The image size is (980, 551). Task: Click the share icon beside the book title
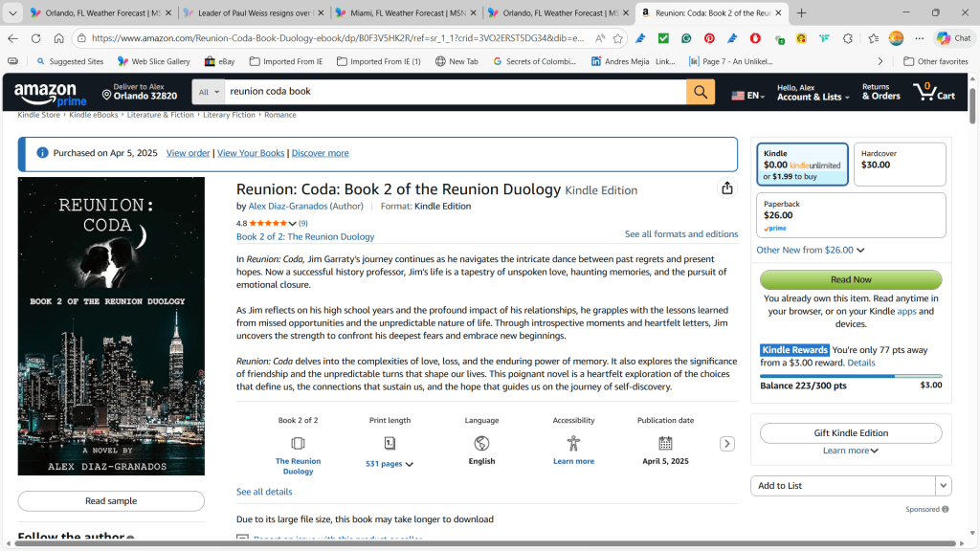tap(727, 188)
